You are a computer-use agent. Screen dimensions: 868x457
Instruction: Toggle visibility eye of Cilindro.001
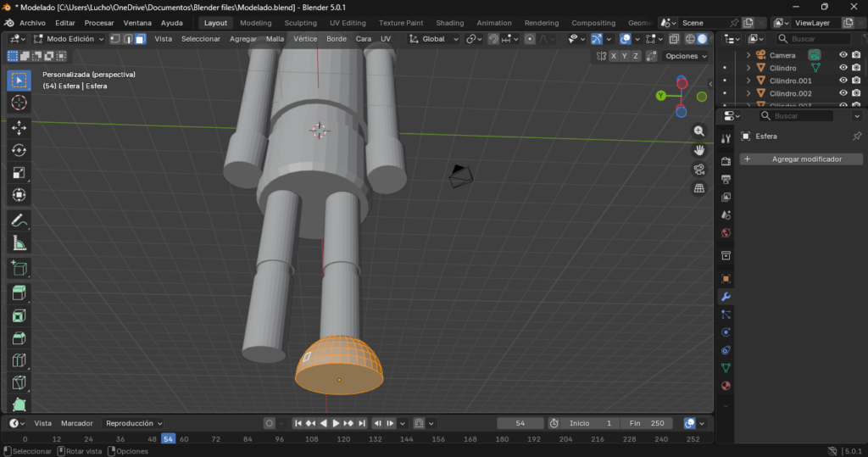click(843, 81)
